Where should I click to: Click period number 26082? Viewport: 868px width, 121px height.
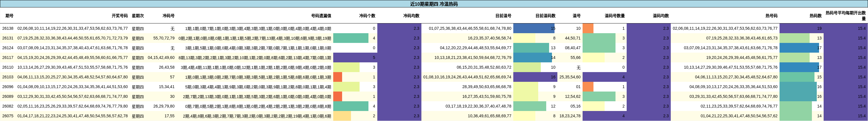coord(8,106)
